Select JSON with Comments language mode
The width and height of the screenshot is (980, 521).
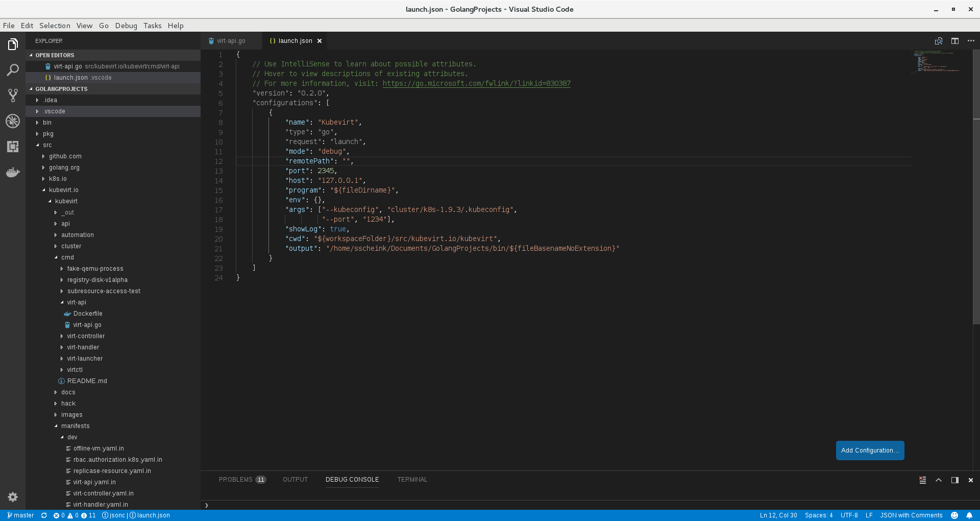click(x=911, y=515)
